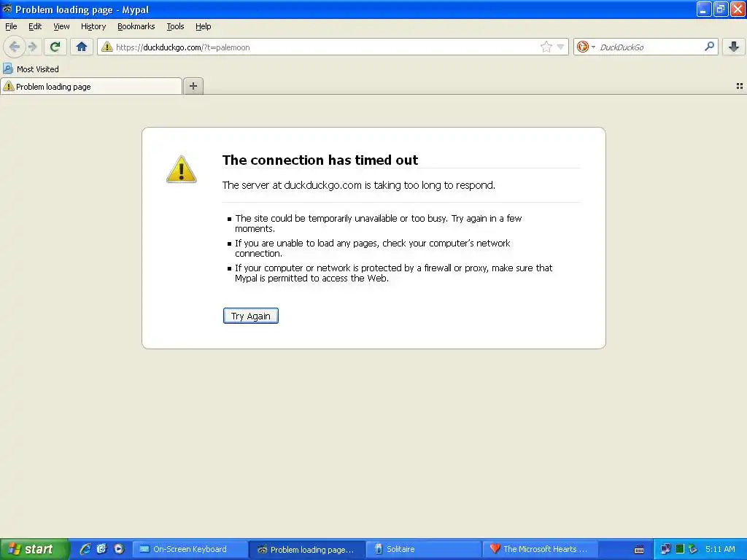Open a new tab with plus button
Viewport: 747px width, 560px height.
click(193, 86)
